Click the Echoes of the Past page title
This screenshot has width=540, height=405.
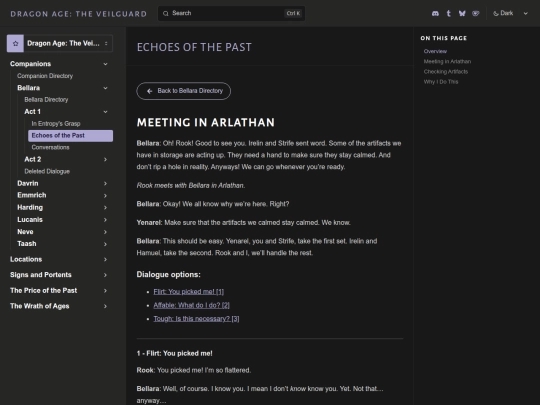point(194,47)
